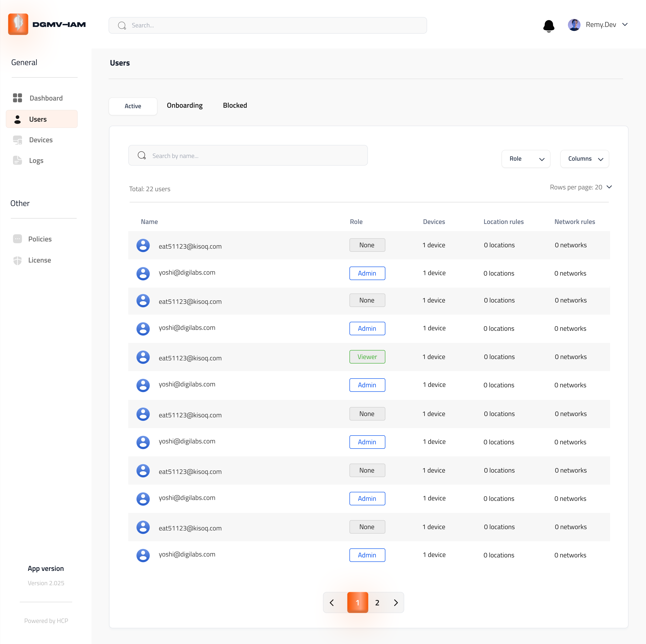
Task: Click the DGMV-IAM logo icon
Action: click(x=18, y=24)
